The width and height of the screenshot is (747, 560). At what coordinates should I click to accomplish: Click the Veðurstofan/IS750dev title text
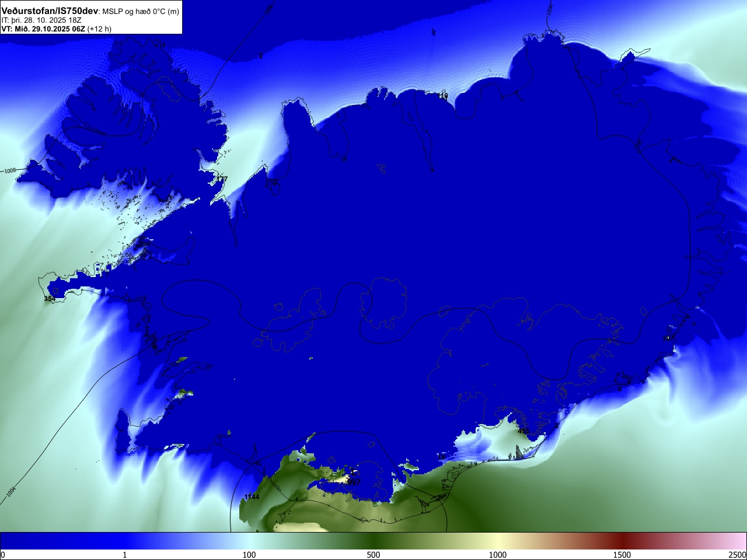[50, 11]
